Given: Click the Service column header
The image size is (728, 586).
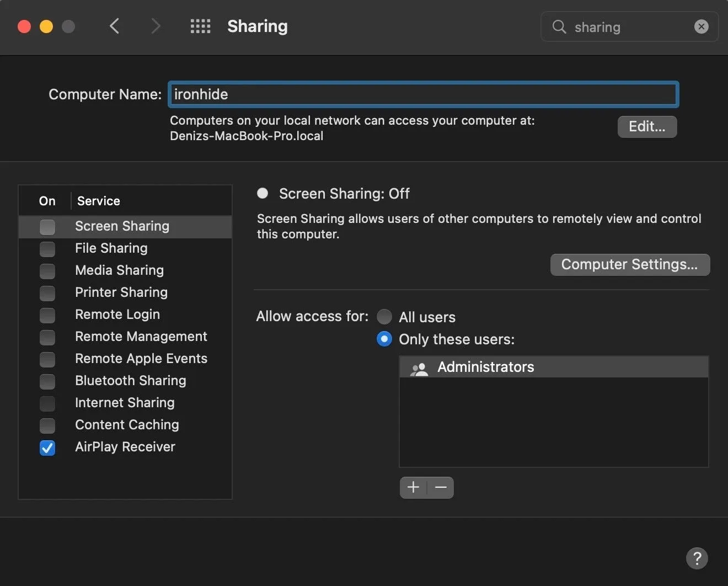Looking at the screenshot, I should [x=99, y=201].
